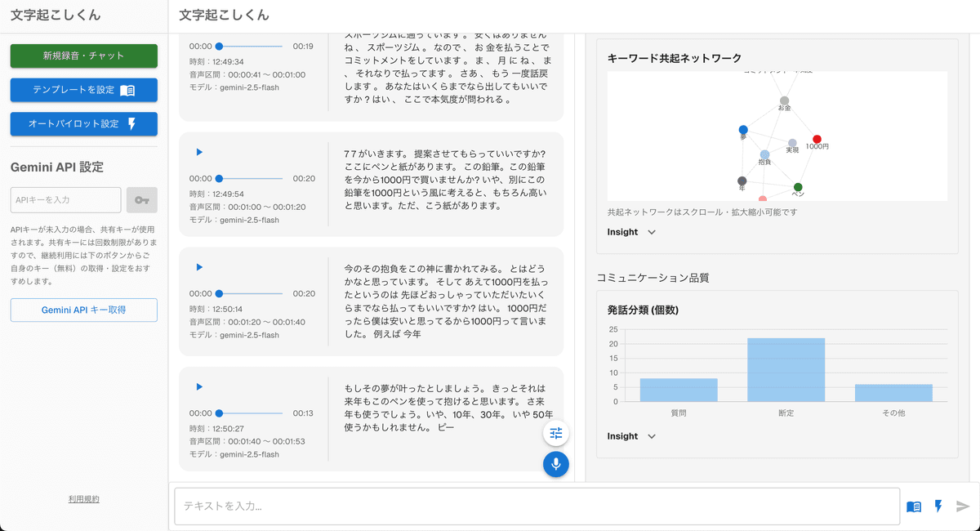Open オートパイロット設定 button

coord(84,124)
